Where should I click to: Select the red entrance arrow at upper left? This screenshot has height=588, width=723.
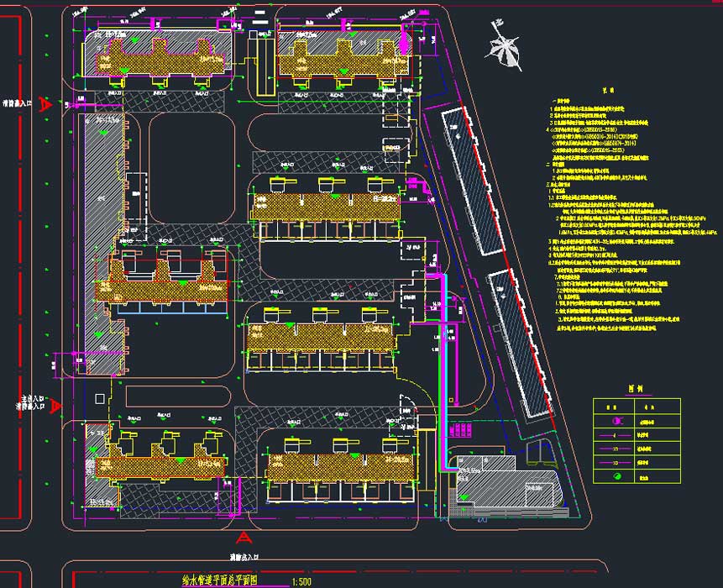tap(49, 105)
